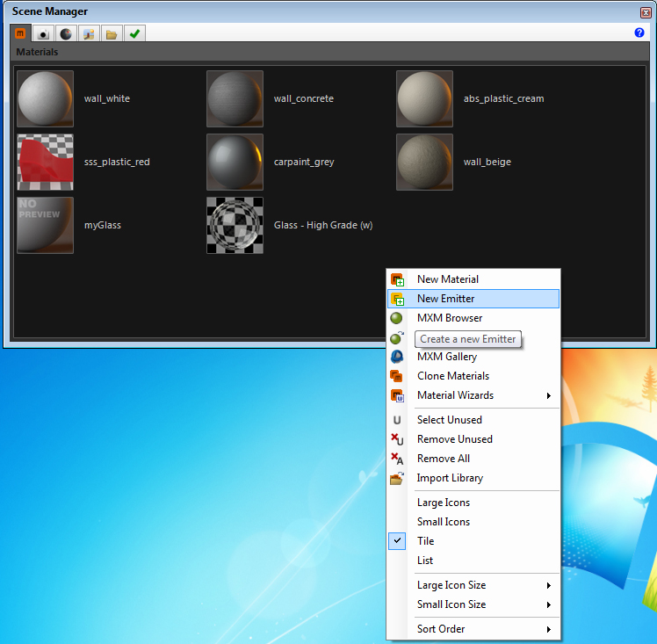This screenshot has width=657, height=644.
Task: Open the Sort Order menu entry
Action: (x=473, y=629)
